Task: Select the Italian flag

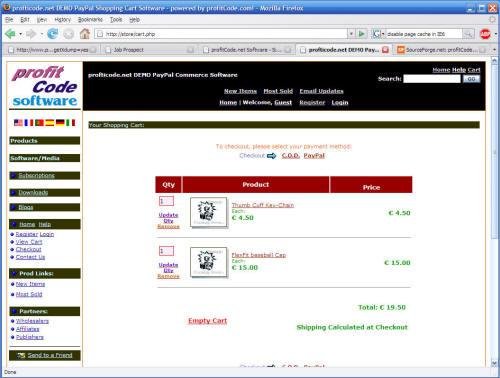Action: point(70,123)
